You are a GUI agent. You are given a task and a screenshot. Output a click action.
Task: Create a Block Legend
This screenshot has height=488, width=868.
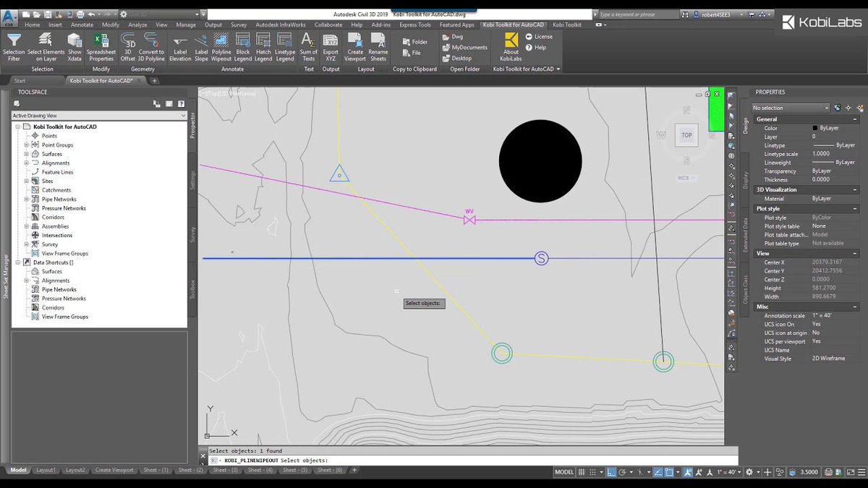pyautogui.click(x=243, y=47)
